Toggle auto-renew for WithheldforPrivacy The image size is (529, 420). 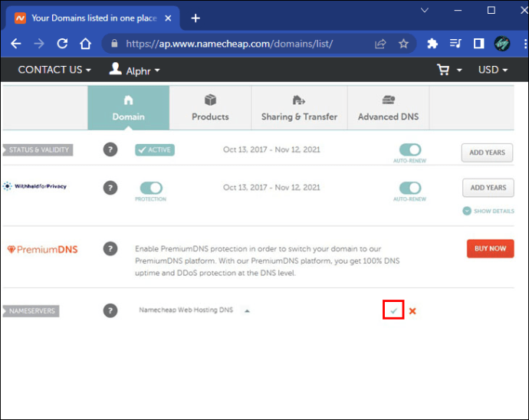[x=410, y=188]
